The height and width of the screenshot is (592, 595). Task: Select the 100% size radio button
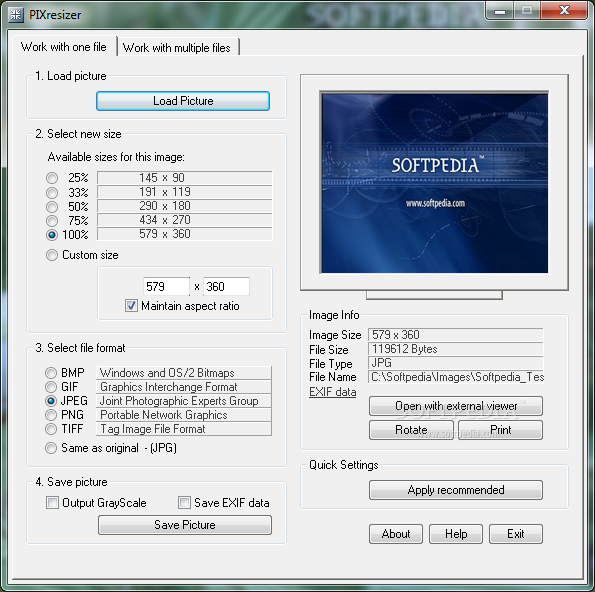[x=52, y=235]
